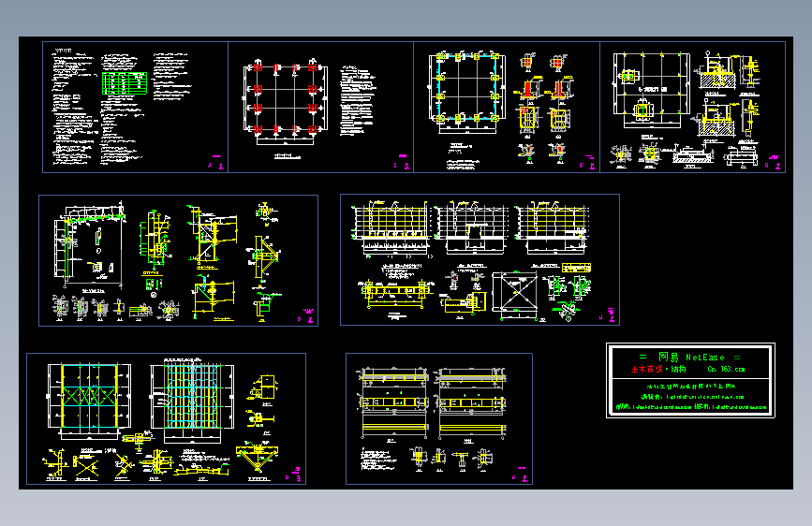Image resolution: width=812 pixels, height=526 pixels.
Task: Select the frame elevation and joint details sheet
Action: point(178,260)
